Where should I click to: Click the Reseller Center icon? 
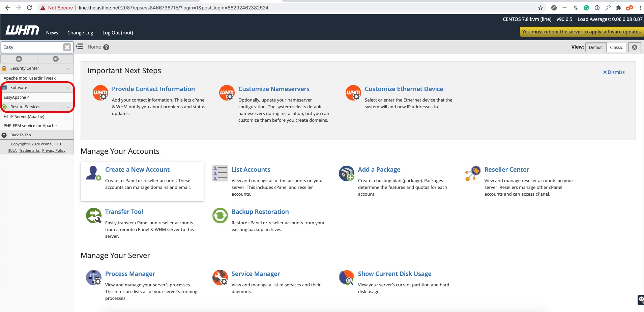click(473, 173)
